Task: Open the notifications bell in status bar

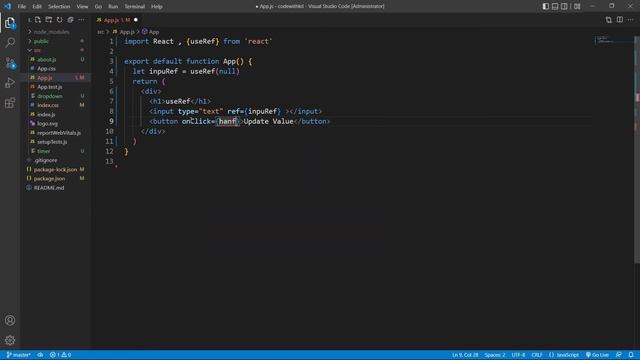Action: (631, 355)
